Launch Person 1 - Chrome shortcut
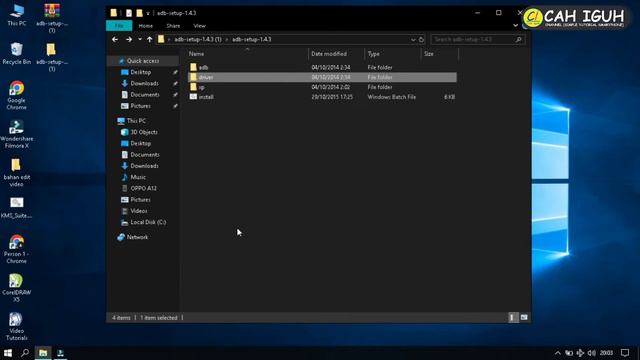 pyautogui.click(x=17, y=249)
